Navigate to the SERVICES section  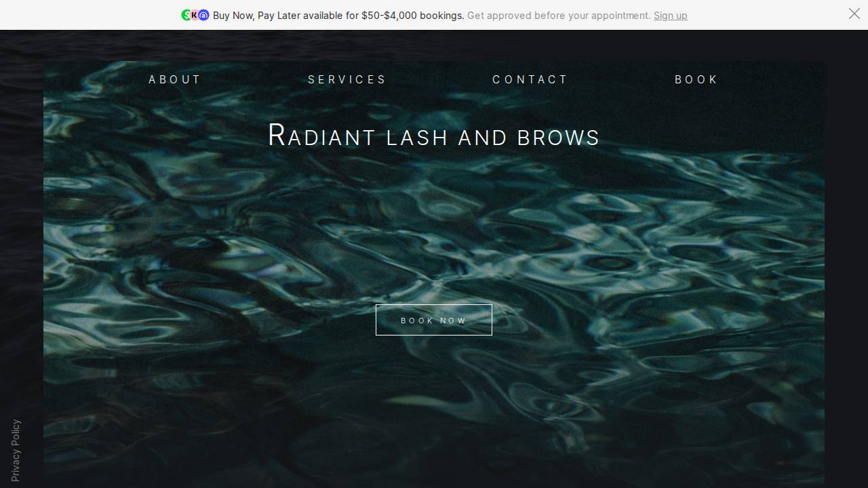point(347,79)
